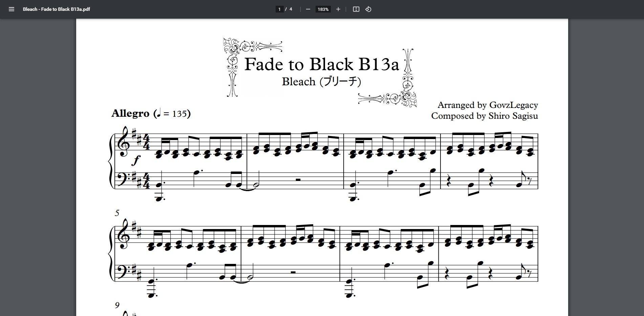Screen dimensions: 644x316
Task: Open the sidebar hamburger menu
Action: pos(12,9)
